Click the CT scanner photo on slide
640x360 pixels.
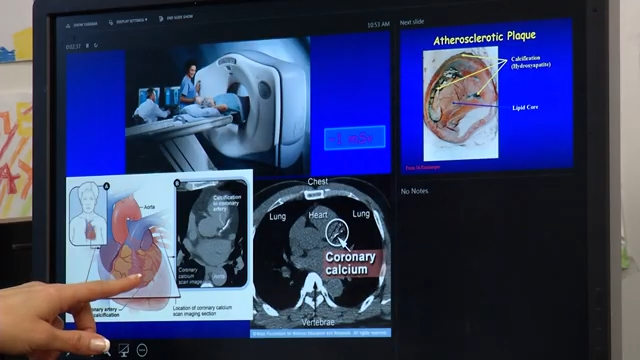pos(218,105)
